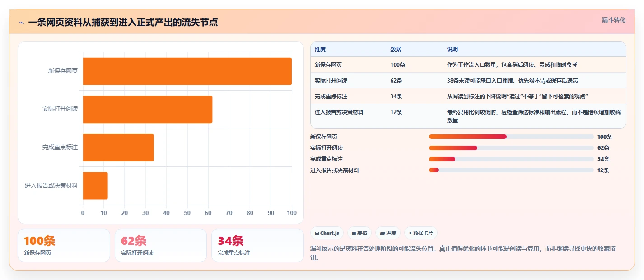
Task: Click the 100条 cell in the table
Action: [397, 65]
